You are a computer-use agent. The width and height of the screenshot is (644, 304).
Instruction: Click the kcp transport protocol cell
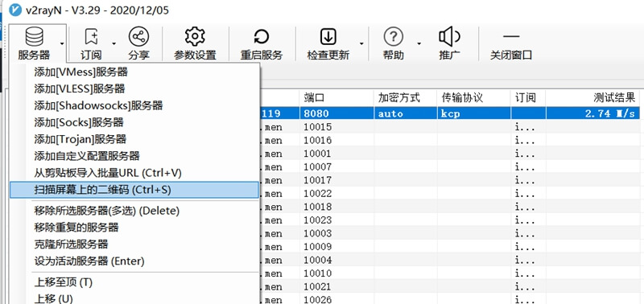click(x=474, y=113)
